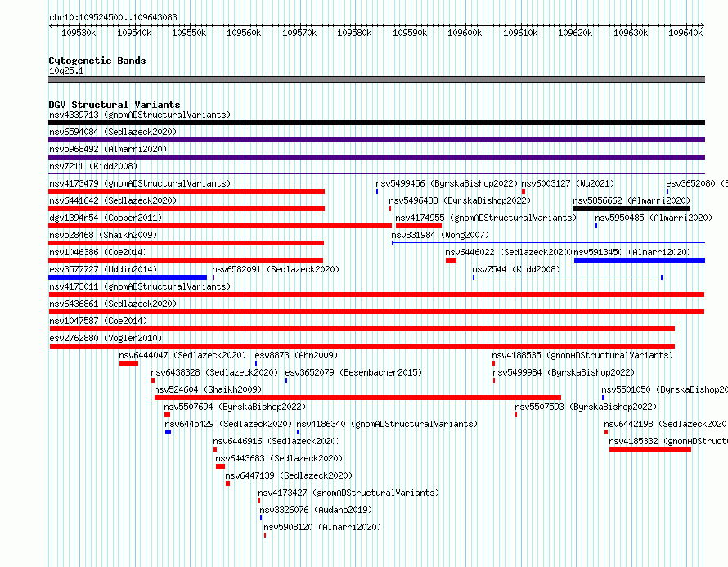The height and width of the screenshot is (567, 728).
Task: Open esv3577727 (Uddin2014) variant label
Action: pyautogui.click(x=103, y=269)
